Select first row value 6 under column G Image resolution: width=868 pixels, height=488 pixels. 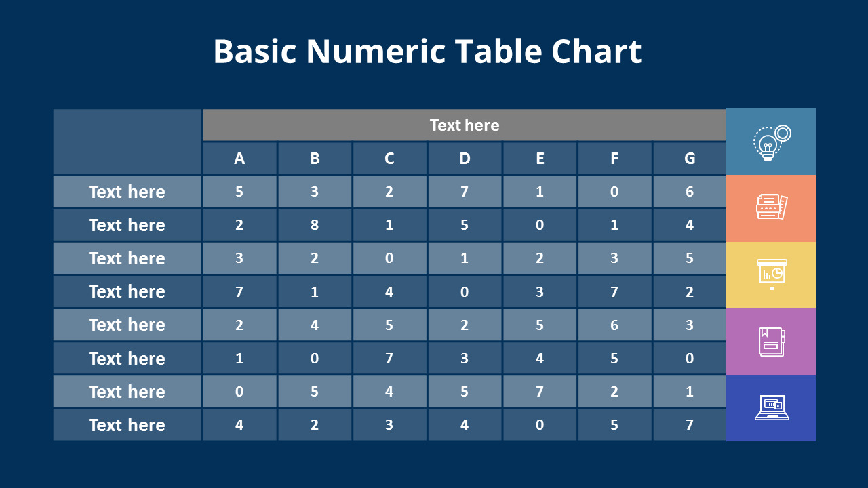(x=690, y=192)
